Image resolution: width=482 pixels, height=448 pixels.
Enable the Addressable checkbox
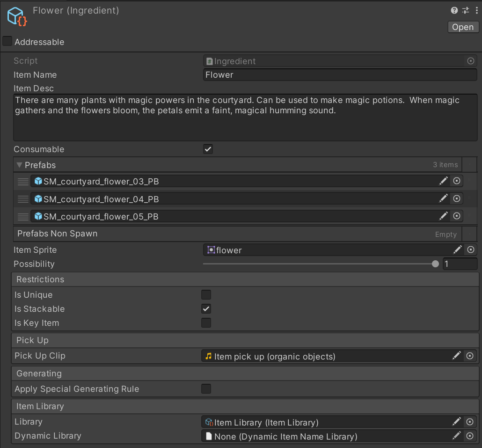pyautogui.click(x=7, y=42)
